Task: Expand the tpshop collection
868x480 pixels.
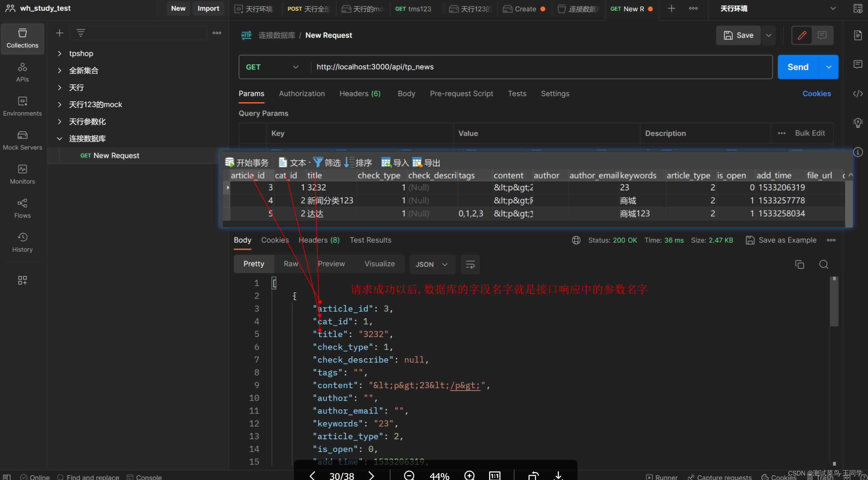Action: (x=60, y=53)
